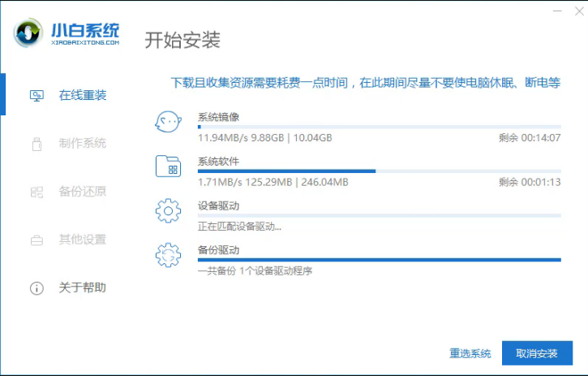The width and height of the screenshot is (588, 376).
Task: Click the 重选系统 link
Action: point(470,354)
